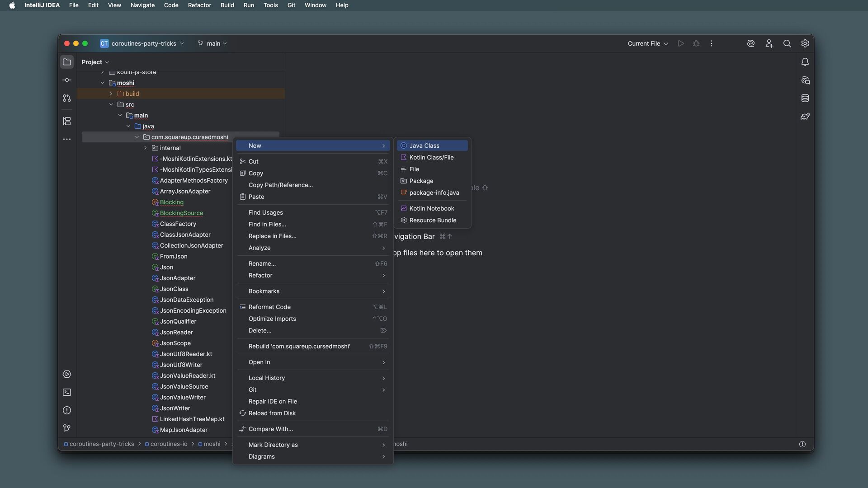Open the Project view selector dropdown
The height and width of the screenshot is (488, 868).
point(95,62)
